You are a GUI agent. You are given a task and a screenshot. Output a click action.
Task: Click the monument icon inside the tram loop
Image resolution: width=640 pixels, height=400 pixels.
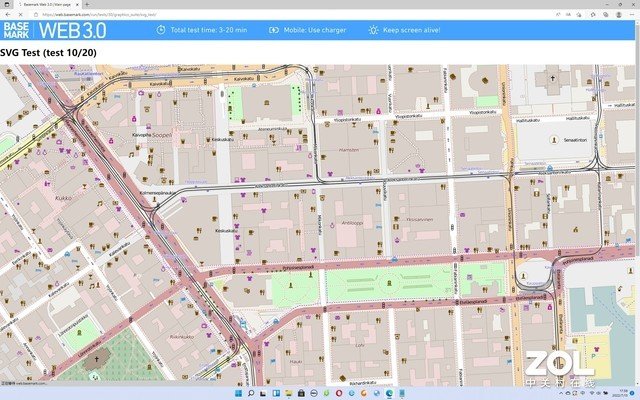[x=524, y=276]
